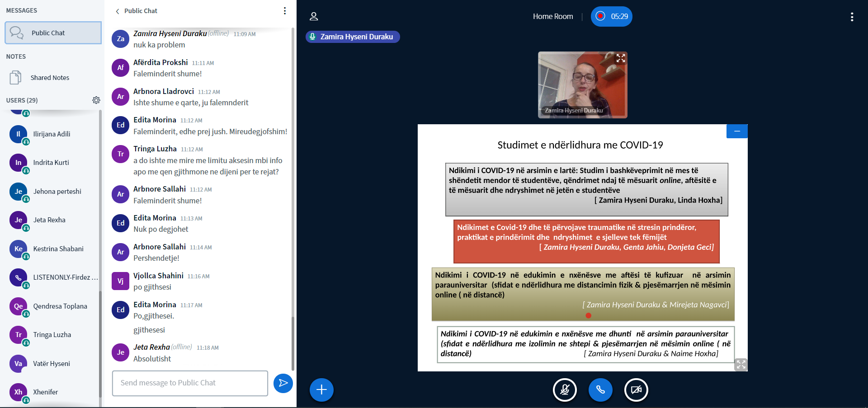
Task: Open chat options three-dots menu
Action: pos(284,11)
